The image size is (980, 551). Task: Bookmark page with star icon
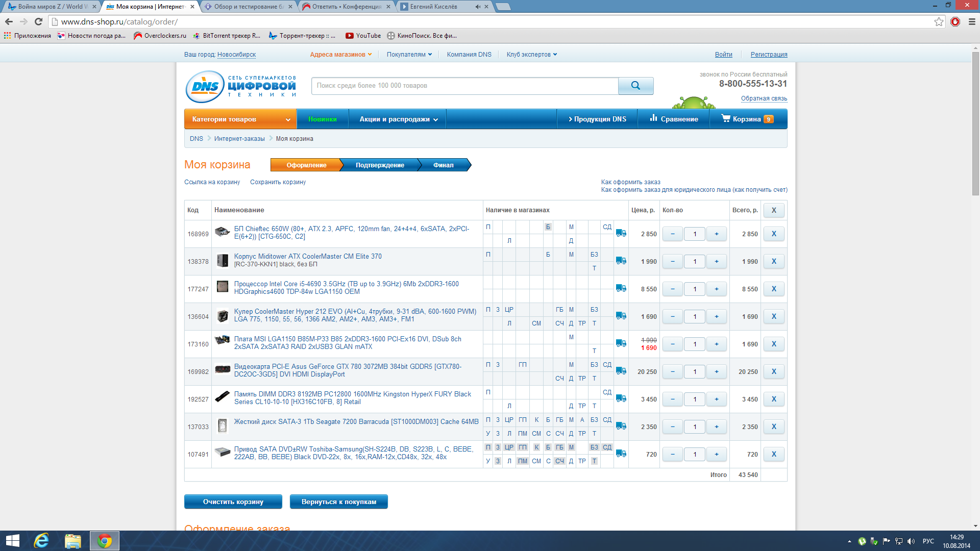click(x=939, y=21)
